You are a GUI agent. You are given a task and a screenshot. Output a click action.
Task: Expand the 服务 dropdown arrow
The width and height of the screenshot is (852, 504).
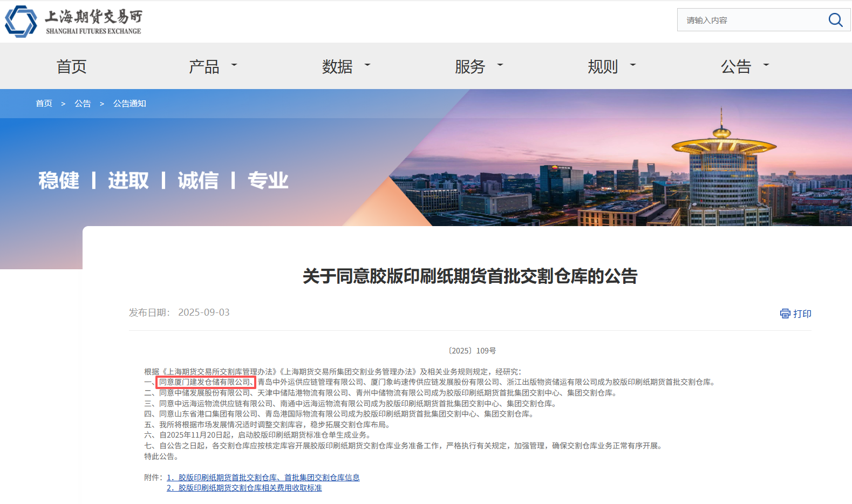tap(500, 65)
